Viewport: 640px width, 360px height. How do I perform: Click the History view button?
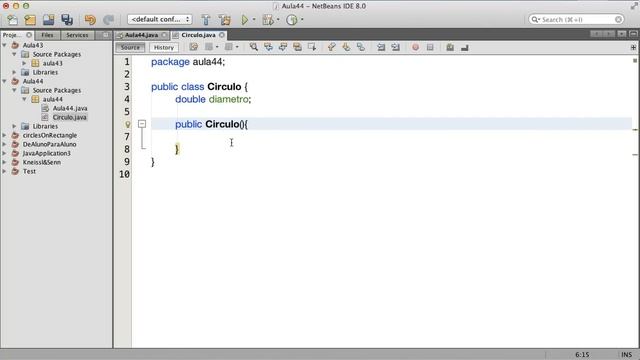164,47
